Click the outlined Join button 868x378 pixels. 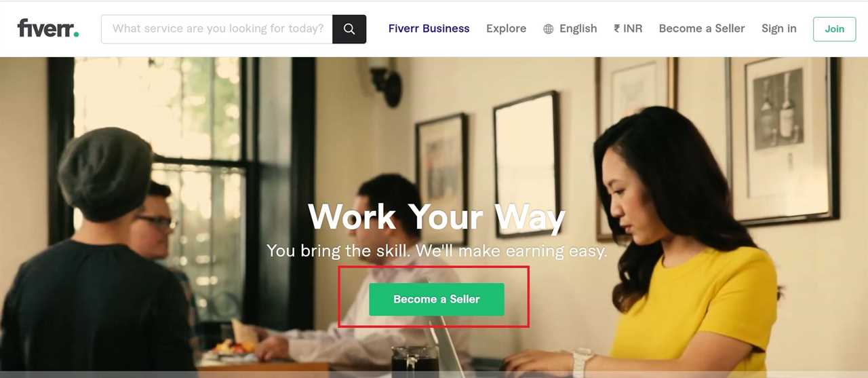[x=835, y=29]
